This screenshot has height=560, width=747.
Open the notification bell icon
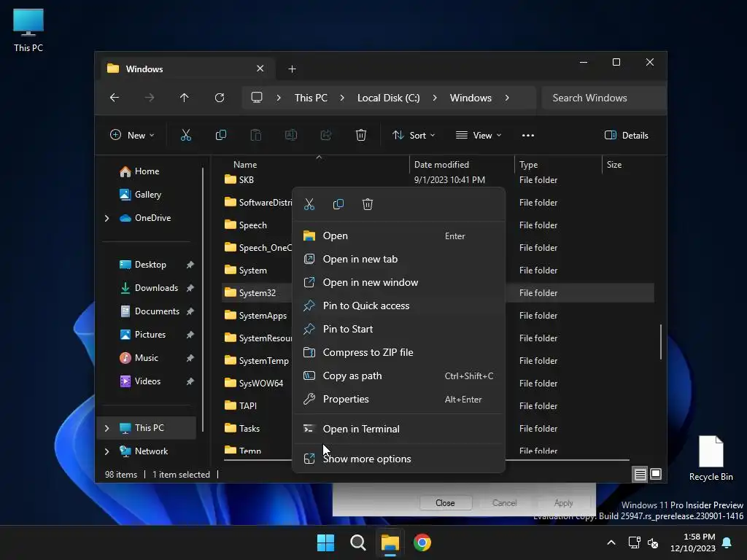[727, 542]
